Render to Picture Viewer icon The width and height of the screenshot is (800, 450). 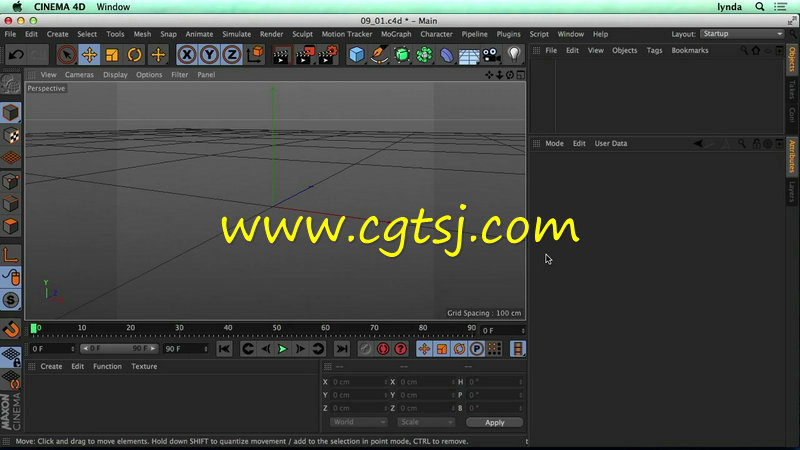(304, 55)
